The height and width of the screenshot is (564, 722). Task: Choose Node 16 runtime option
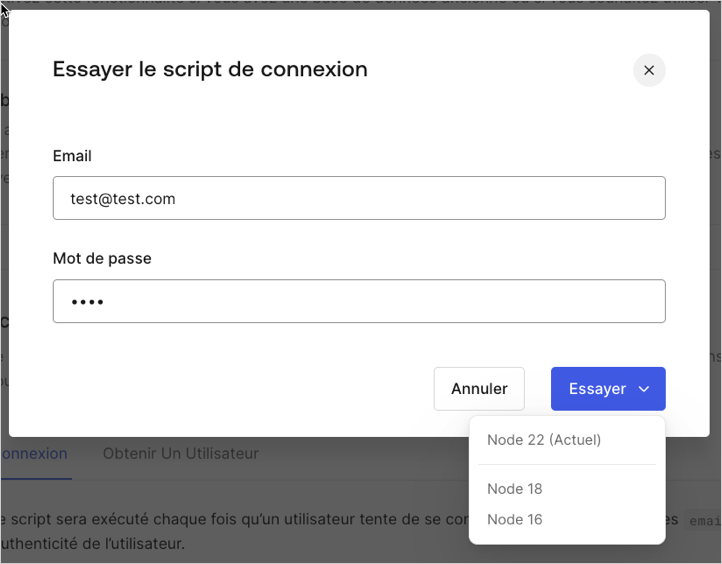coord(514,519)
